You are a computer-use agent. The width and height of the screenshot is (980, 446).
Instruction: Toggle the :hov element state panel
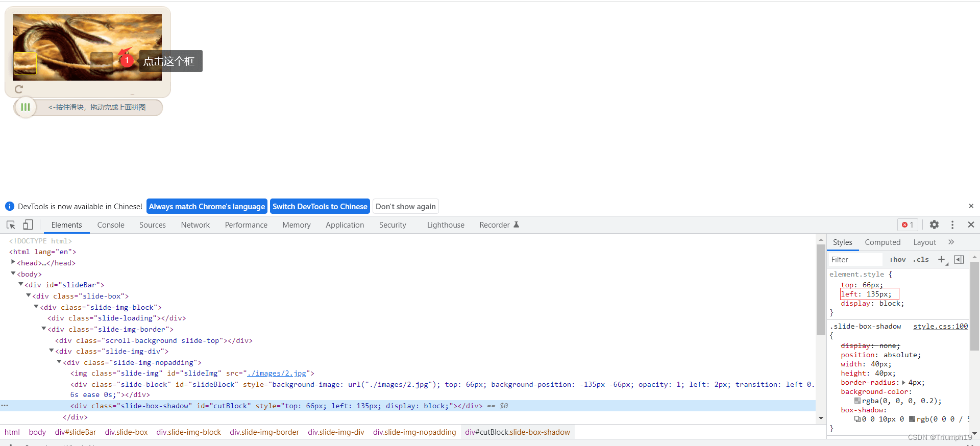point(897,260)
